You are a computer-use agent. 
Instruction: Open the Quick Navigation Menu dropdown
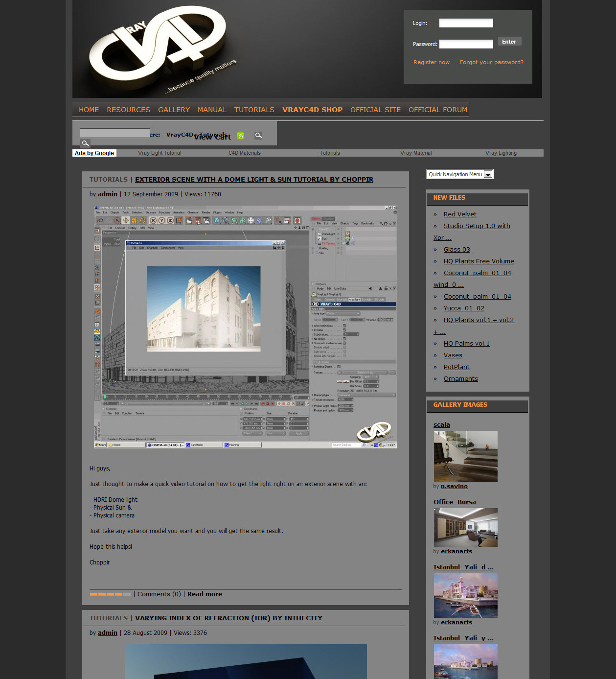[x=460, y=174]
